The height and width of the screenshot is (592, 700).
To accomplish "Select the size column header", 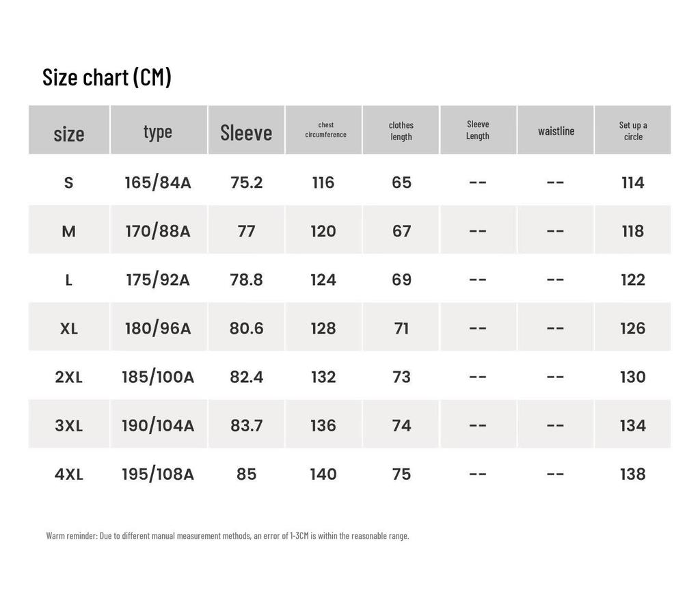I will click(x=69, y=134).
